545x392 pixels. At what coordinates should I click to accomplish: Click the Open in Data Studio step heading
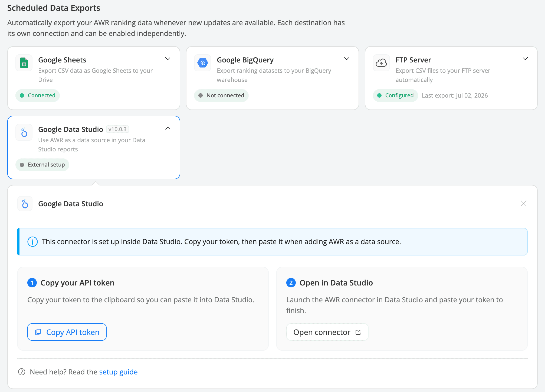[x=336, y=283]
